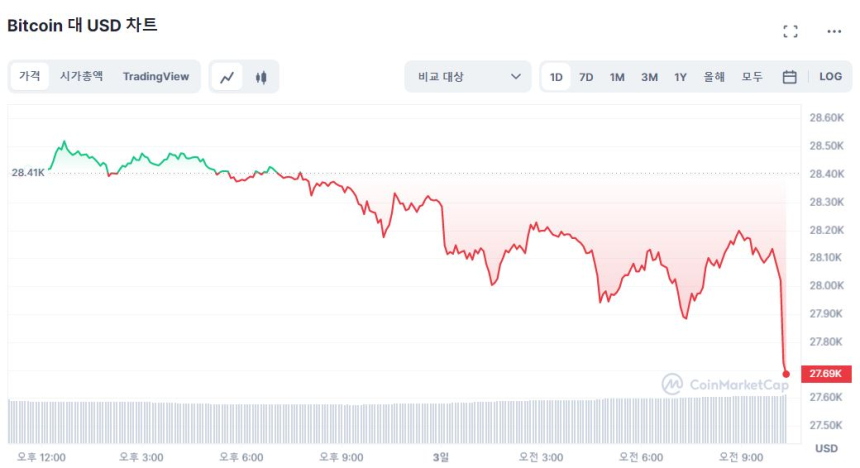Select the 모두 all-time range
860x468 pixels.
(x=752, y=76)
